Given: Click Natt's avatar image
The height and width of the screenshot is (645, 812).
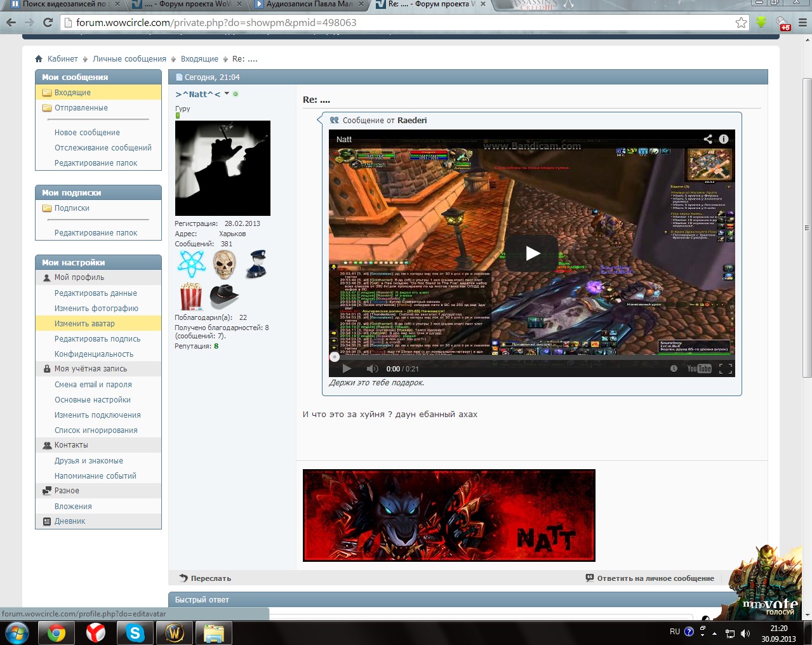Looking at the screenshot, I should 223,168.
